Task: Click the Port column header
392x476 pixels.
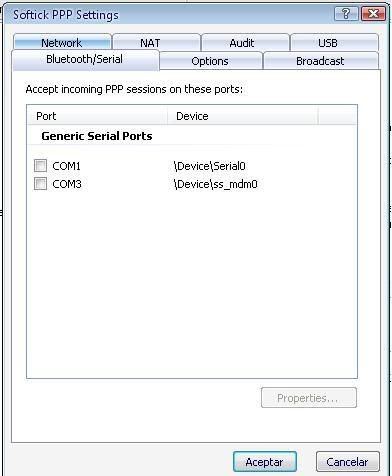Action: tap(97, 116)
